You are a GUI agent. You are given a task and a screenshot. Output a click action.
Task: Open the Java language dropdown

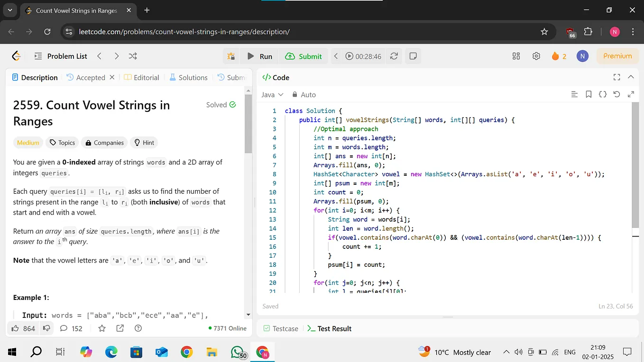coord(272,94)
